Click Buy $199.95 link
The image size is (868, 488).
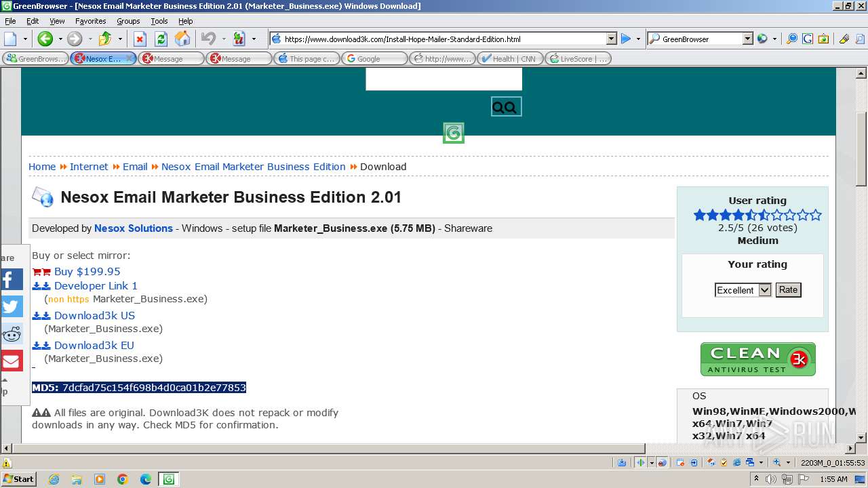(87, 271)
